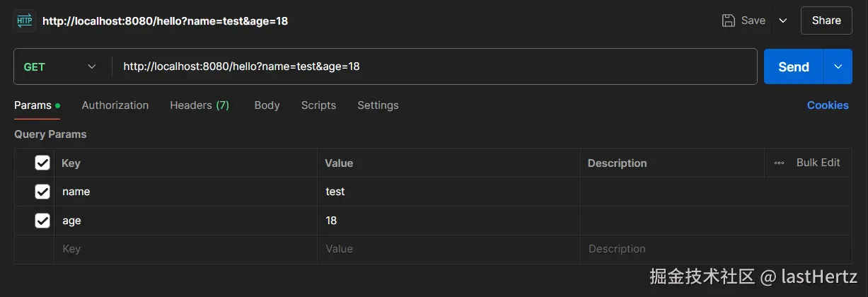Open the Scripts tab

click(318, 105)
